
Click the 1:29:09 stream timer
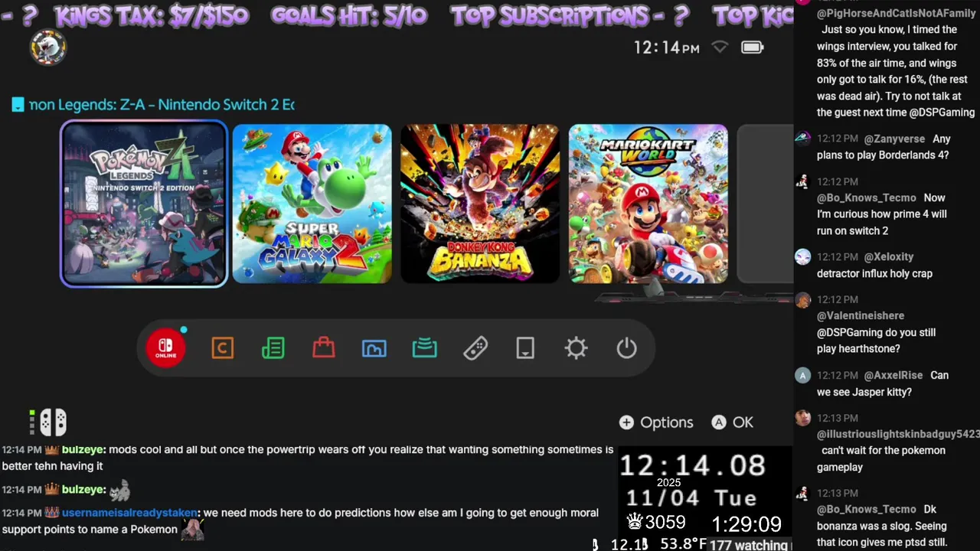click(x=746, y=524)
